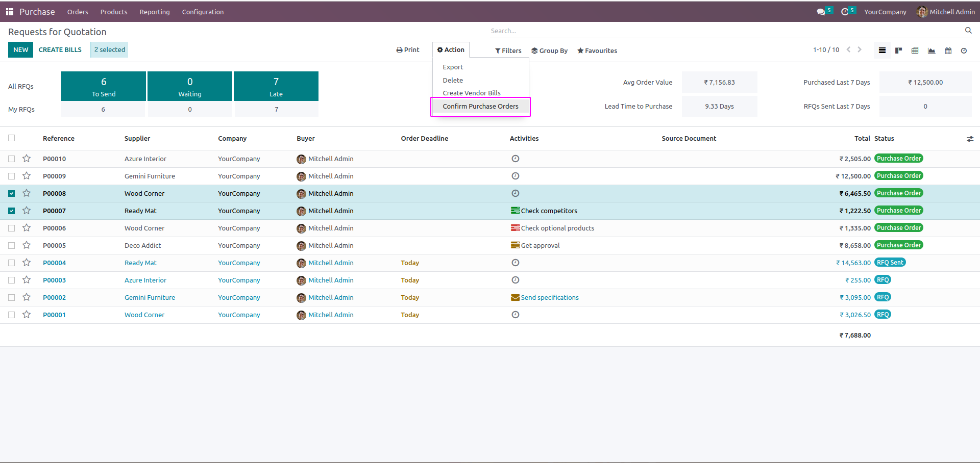The width and height of the screenshot is (980, 463).
Task: Switch to Pivot table view
Action: (x=915, y=50)
